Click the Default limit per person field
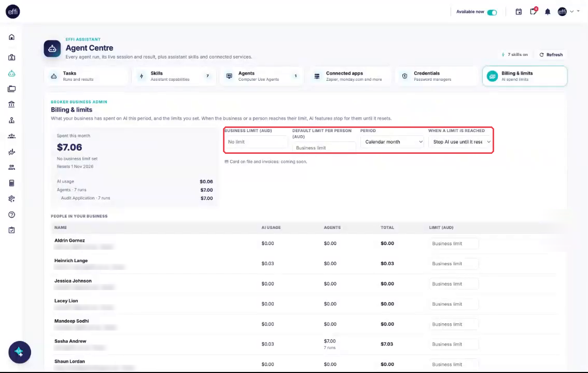Image resolution: width=588 pixels, height=373 pixels. (324, 148)
